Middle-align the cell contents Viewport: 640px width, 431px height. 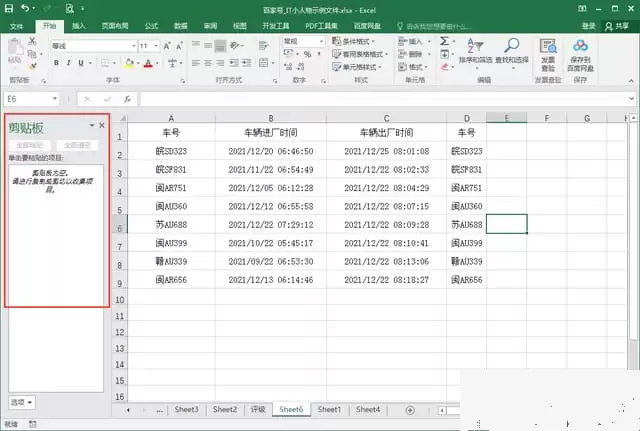pos(208,45)
